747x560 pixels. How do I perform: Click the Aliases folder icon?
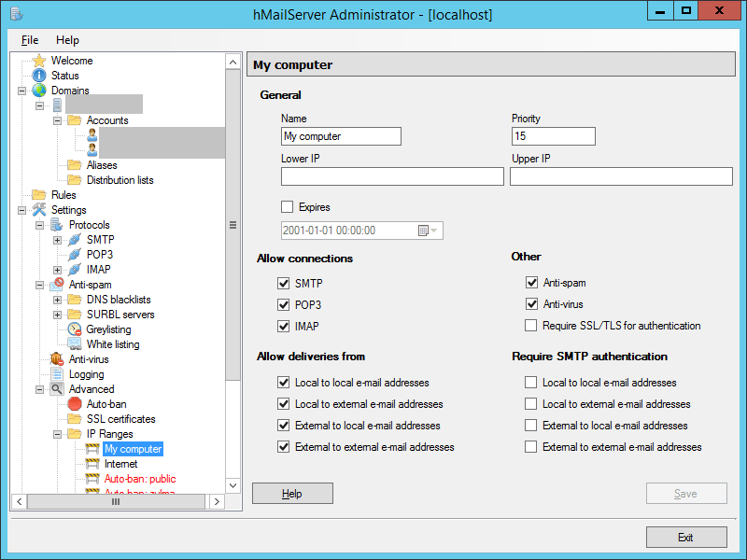tap(75, 165)
